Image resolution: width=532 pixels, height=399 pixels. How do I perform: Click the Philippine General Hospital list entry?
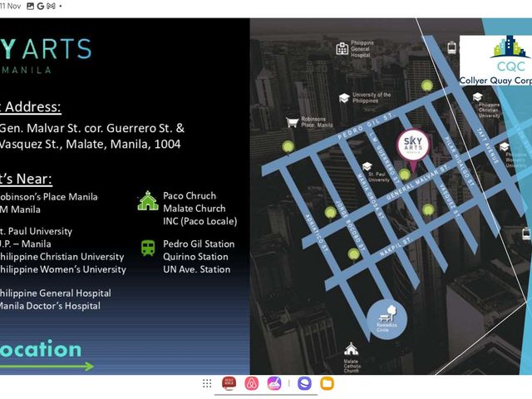[x=56, y=293]
